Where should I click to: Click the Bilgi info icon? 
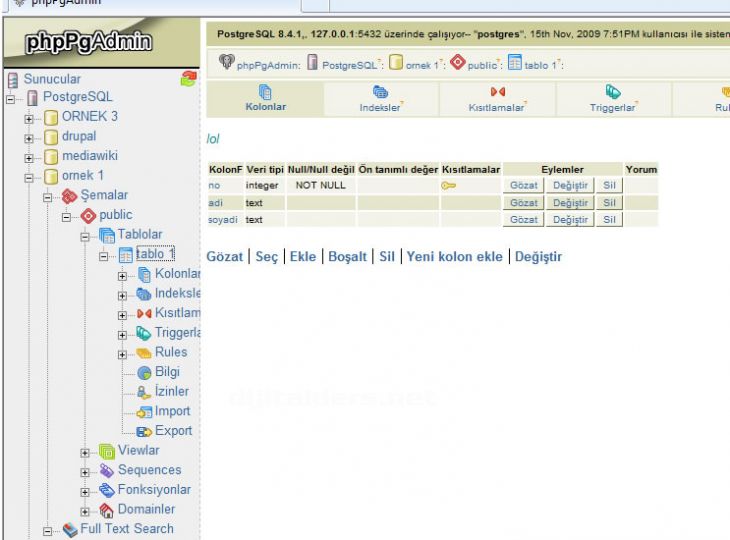tap(144, 372)
